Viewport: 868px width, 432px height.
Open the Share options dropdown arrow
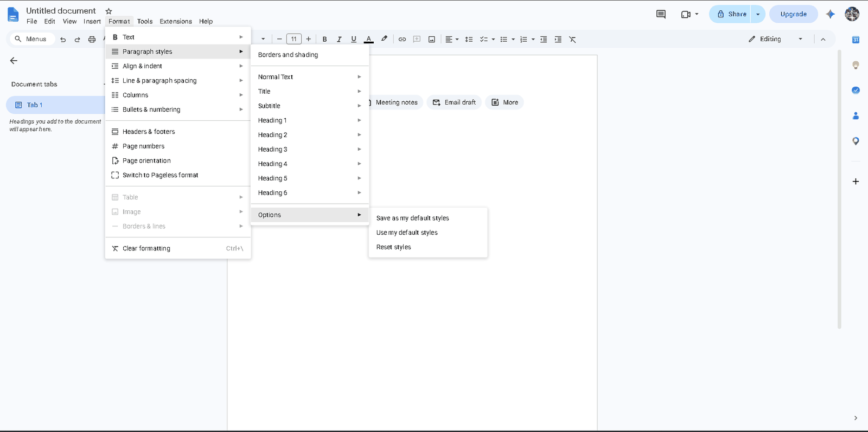tap(758, 14)
